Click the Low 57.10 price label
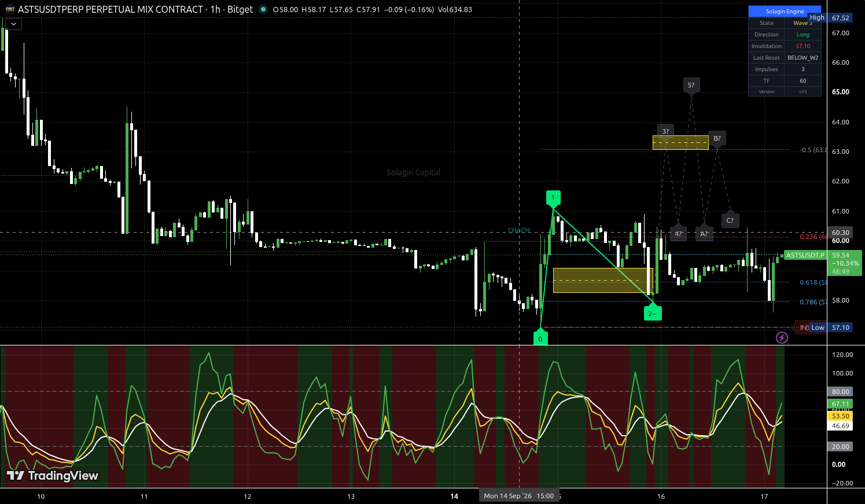The image size is (865, 504). point(830,328)
